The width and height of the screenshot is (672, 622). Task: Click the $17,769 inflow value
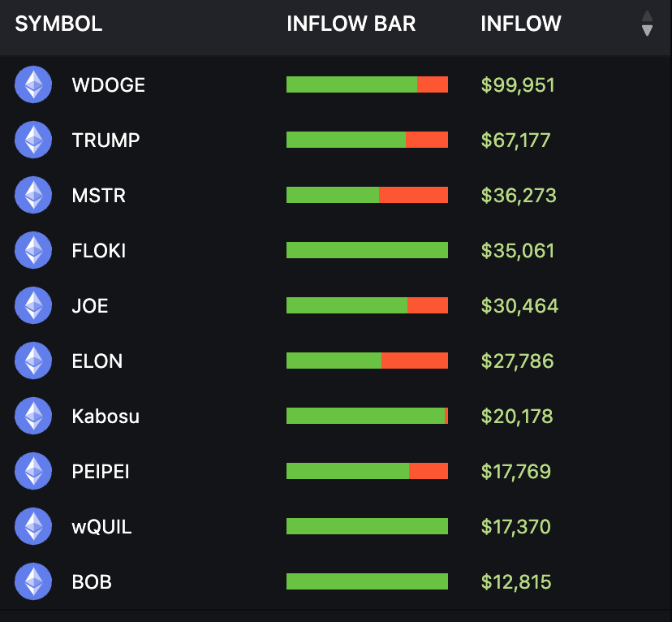coord(516,472)
